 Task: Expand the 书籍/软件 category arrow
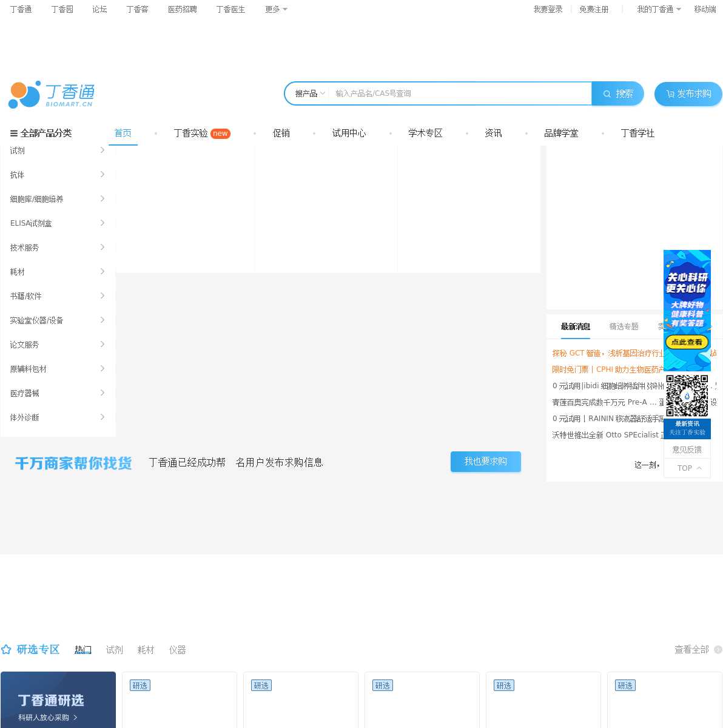103,295
